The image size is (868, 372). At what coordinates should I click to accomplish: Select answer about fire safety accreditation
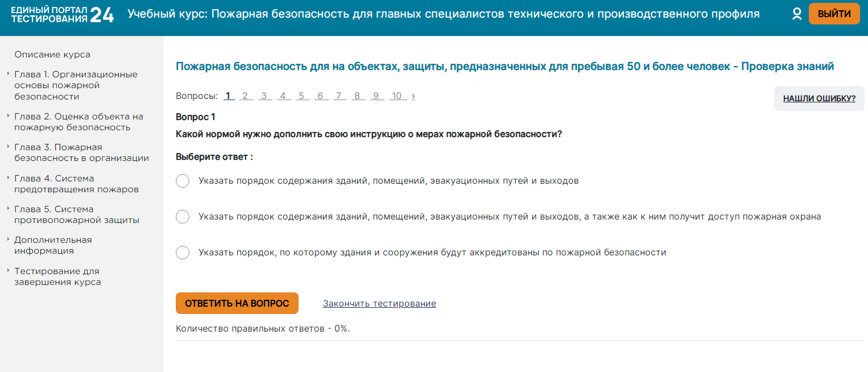(183, 253)
